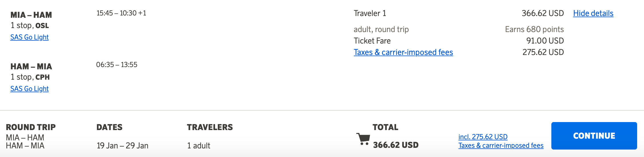Click the 1 stop, OSL text
The width and height of the screenshot is (644, 157).
(30, 25)
